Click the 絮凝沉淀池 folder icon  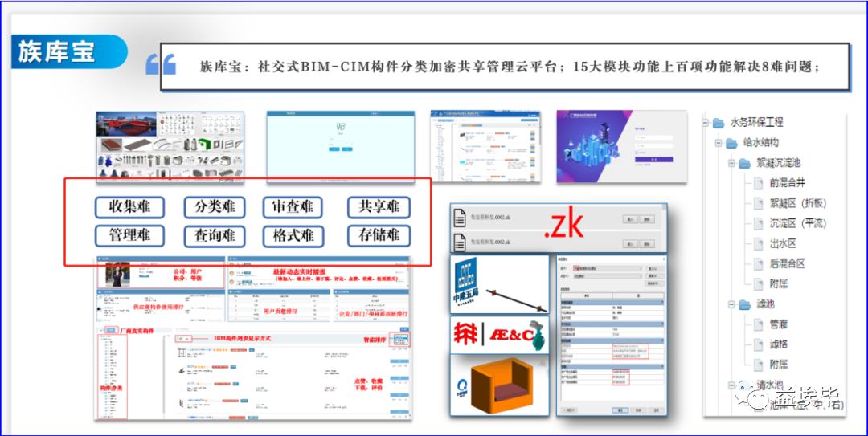tap(745, 163)
